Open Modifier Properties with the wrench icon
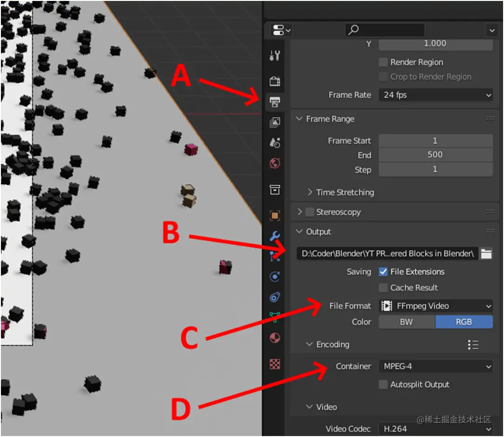 tap(275, 236)
